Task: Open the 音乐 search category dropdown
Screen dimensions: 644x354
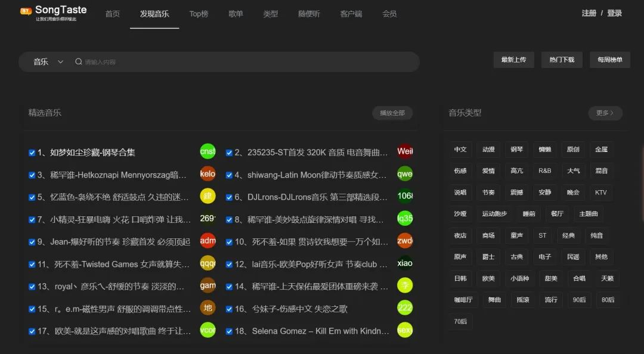Action: 48,61
